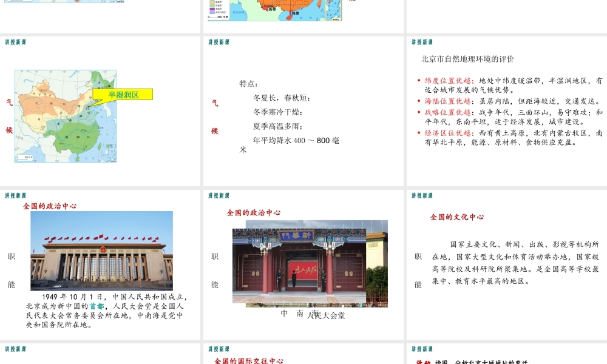Image resolution: width=607 pixels, height=364 pixels.
Task: Select the blank slide in bottom-left row
Action: click(x=100, y=354)
